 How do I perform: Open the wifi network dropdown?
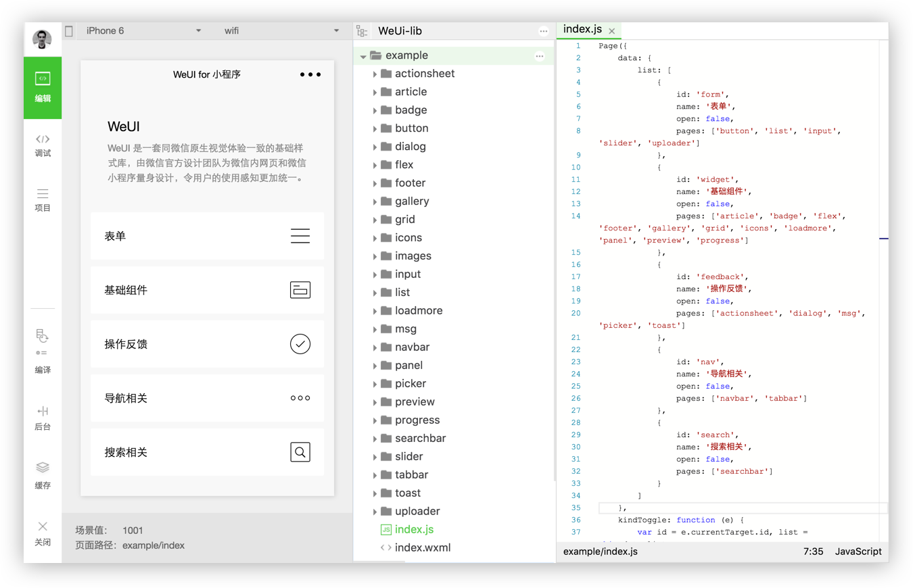281,30
